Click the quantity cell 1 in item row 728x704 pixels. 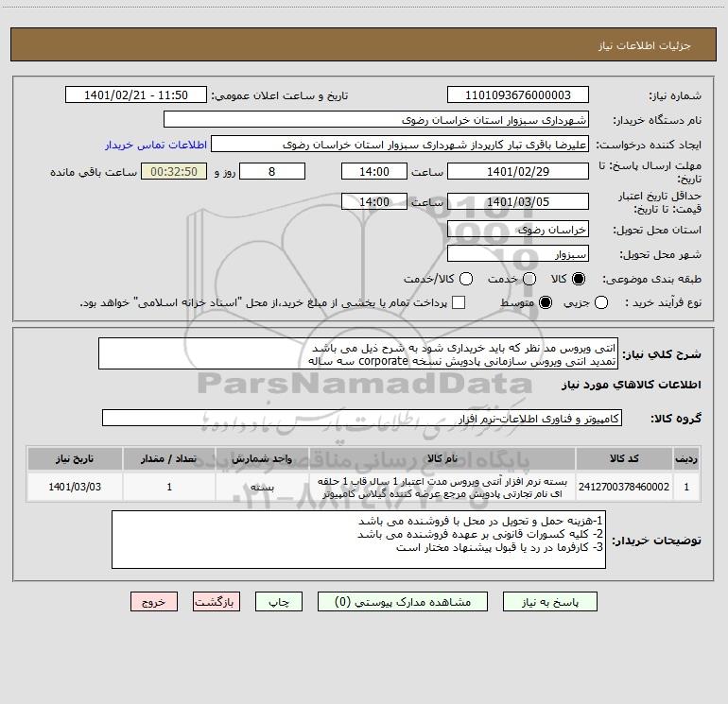(x=169, y=487)
